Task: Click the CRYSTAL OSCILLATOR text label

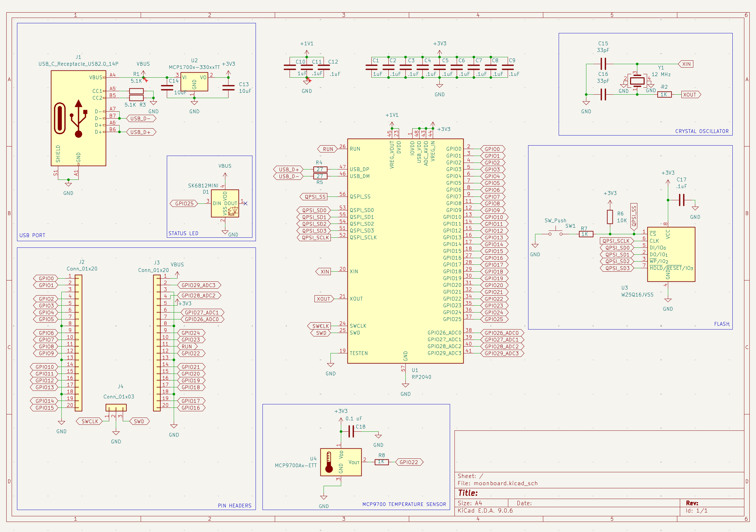Action: pyautogui.click(x=702, y=131)
